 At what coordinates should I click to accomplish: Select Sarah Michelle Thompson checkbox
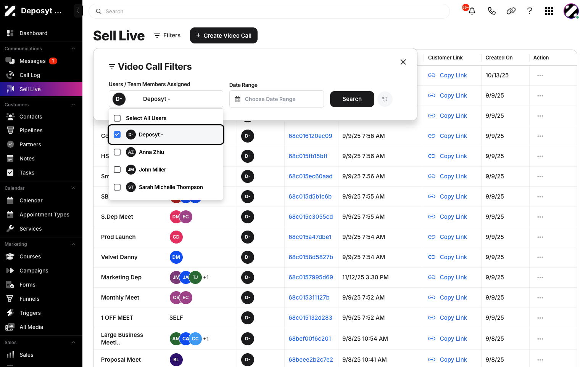click(x=117, y=187)
